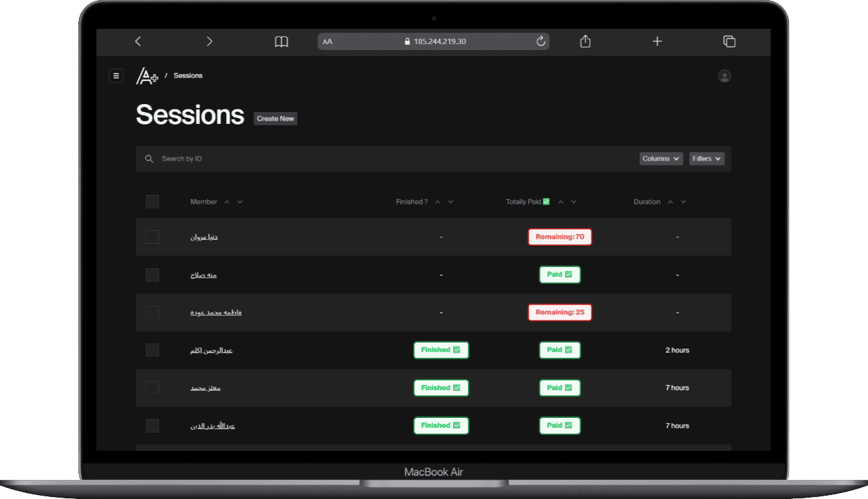Toggle the select-all header checkbox
Image resolution: width=868 pixels, height=499 pixels.
(152, 202)
